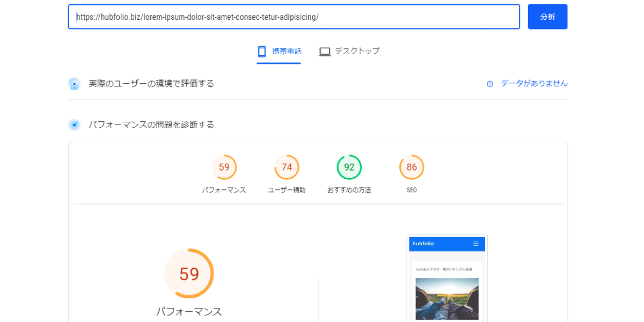Click the パフォーマンスの問題を診断する heading
The width and height of the screenshot is (644, 322).
point(151,125)
